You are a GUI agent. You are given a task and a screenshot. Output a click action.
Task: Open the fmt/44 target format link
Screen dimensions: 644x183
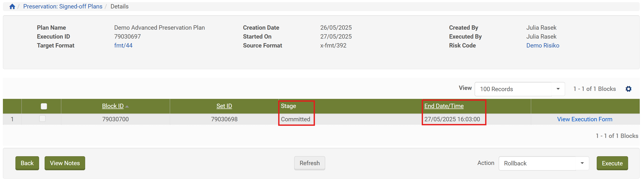(123, 46)
